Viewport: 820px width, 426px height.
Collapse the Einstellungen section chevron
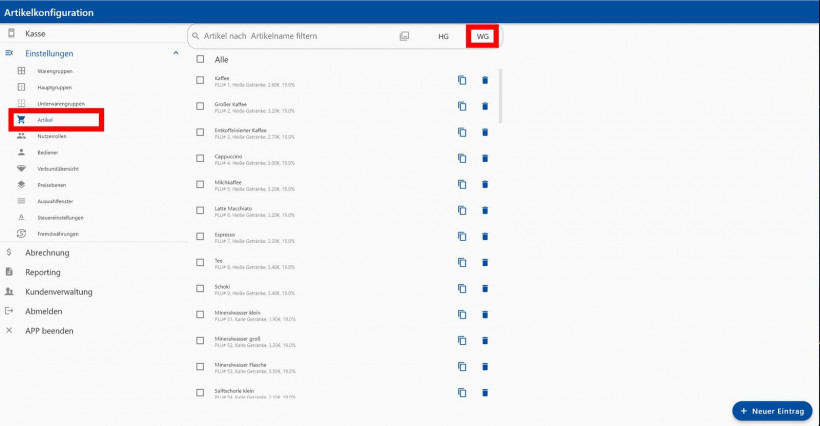click(x=176, y=53)
